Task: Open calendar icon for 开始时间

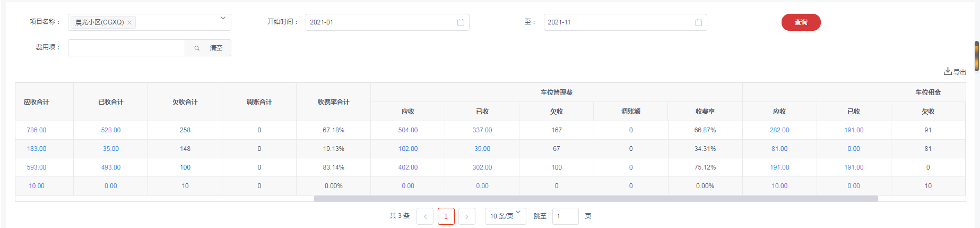Action: coord(461,22)
